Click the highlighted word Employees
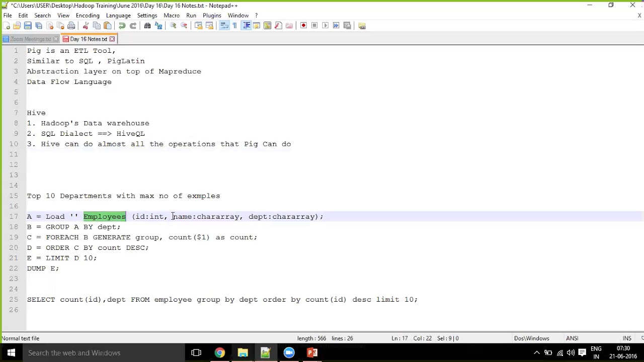Image resolution: width=644 pixels, height=362 pixels. (105, 217)
